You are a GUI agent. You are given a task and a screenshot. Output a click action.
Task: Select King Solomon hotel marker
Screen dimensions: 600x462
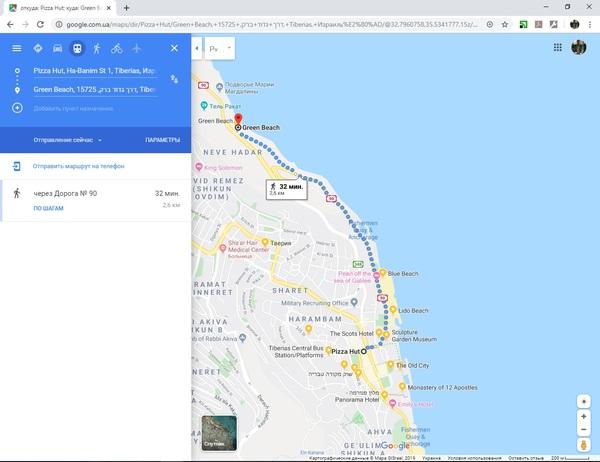point(199,167)
